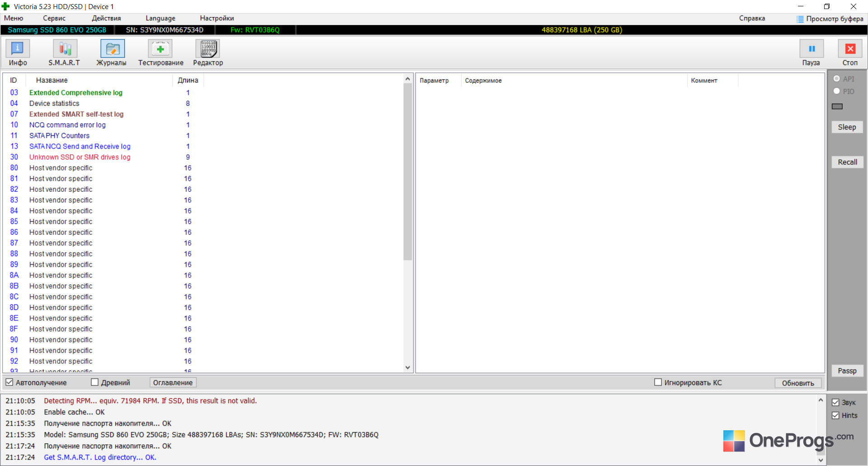Open the Настройки menu

click(x=217, y=18)
